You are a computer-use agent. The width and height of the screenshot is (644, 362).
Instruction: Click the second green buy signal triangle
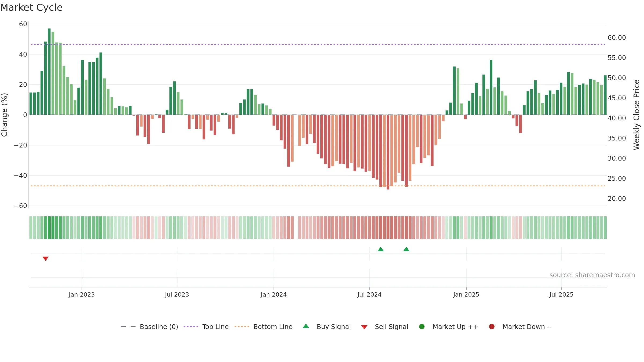(x=406, y=249)
